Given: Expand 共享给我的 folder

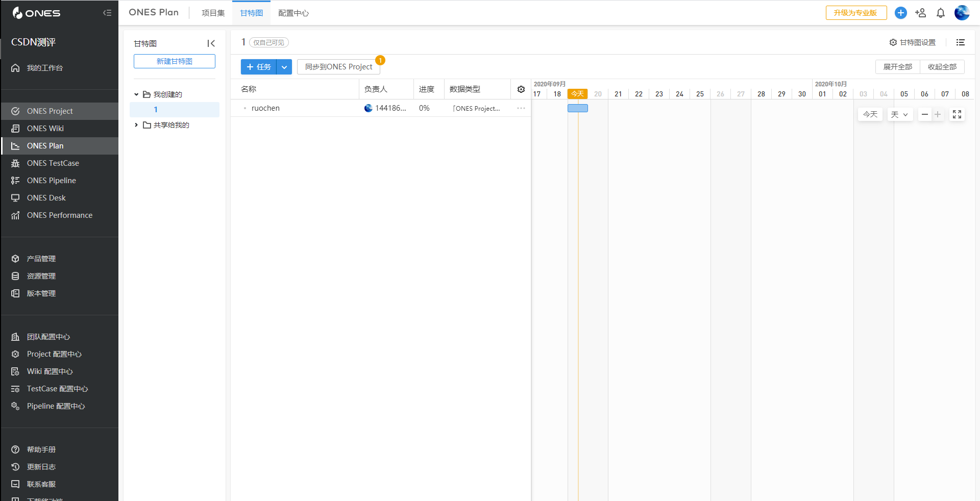Looking at the screenshot, I should [x=136, y=125].
